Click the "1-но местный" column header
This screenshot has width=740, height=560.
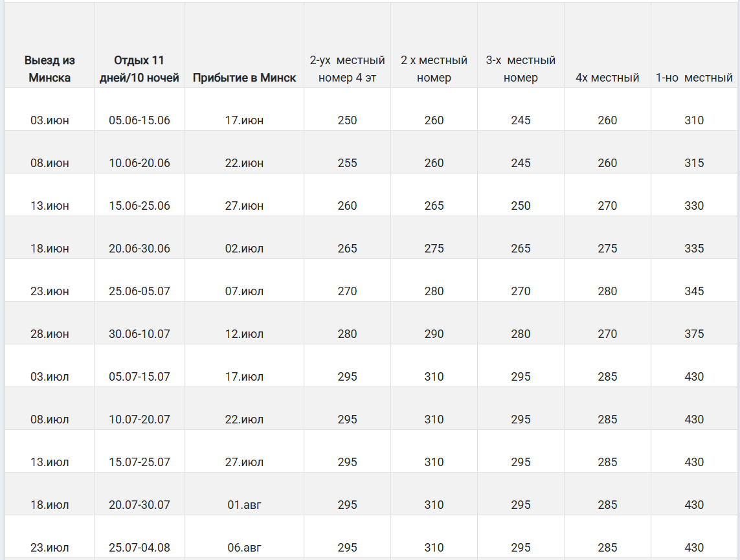[x=694, y=78]
